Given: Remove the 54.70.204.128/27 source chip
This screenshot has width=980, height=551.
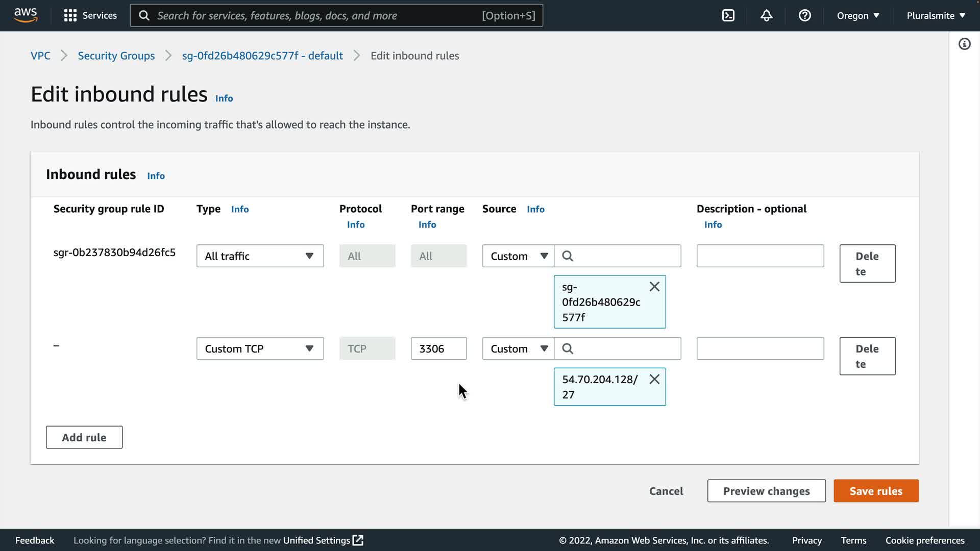Looking at the screenshot, I should pos(654,379).
